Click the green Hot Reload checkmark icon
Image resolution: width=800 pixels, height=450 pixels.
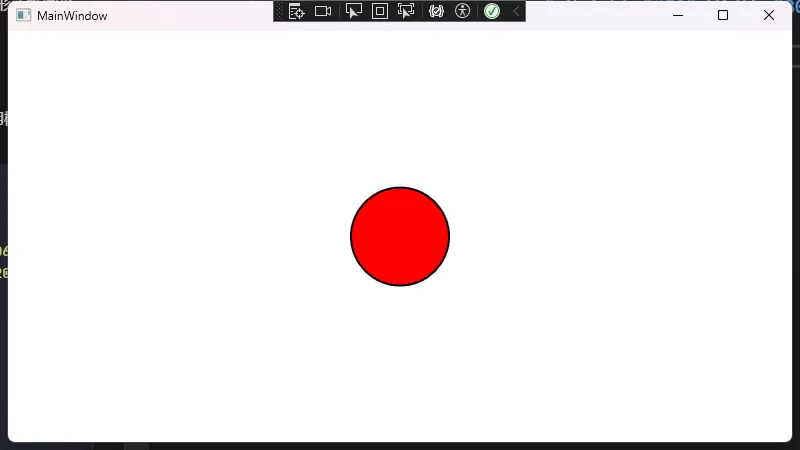492,11
